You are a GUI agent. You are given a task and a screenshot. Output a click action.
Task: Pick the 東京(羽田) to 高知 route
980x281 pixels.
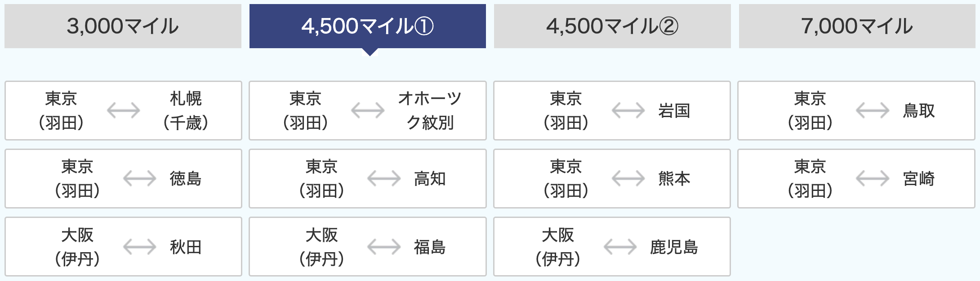coord(368,179)
